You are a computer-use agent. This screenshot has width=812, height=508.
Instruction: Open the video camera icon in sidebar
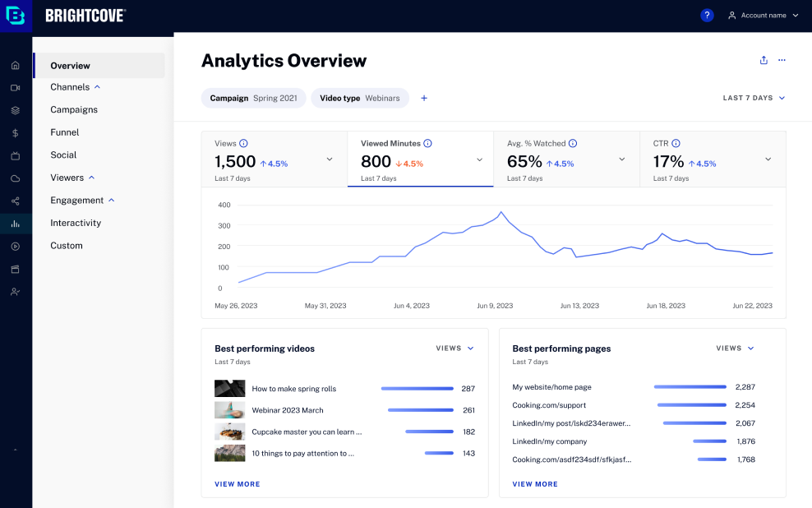pos(16,87)
